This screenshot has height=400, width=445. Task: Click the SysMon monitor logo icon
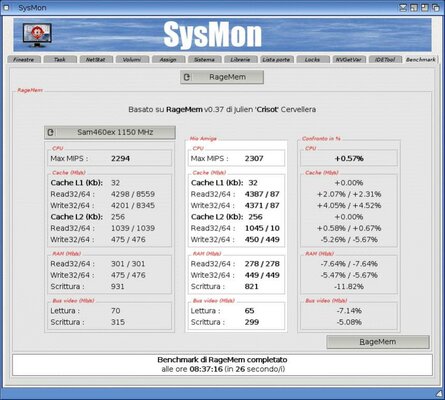click(37, 35)
